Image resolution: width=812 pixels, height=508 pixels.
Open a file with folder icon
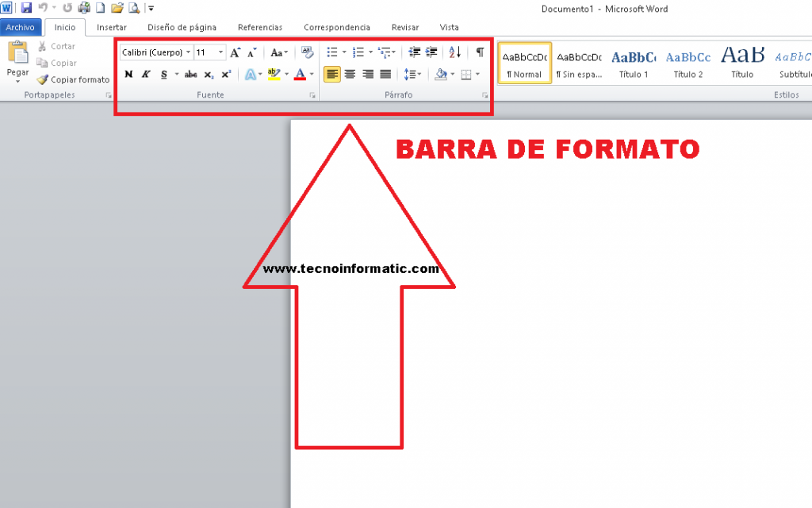click(117, 8)
